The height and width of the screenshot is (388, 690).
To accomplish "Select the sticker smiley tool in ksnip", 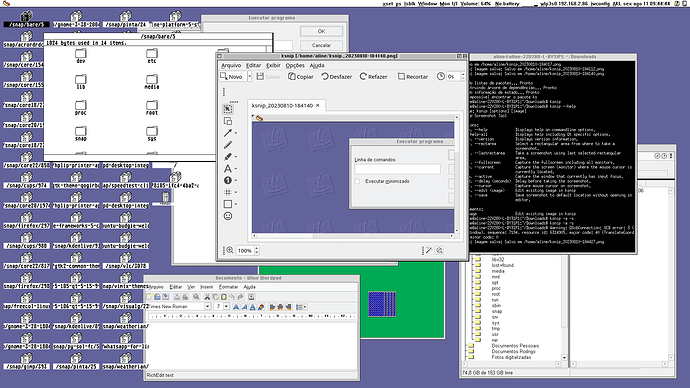I will (x=228, y=216).
